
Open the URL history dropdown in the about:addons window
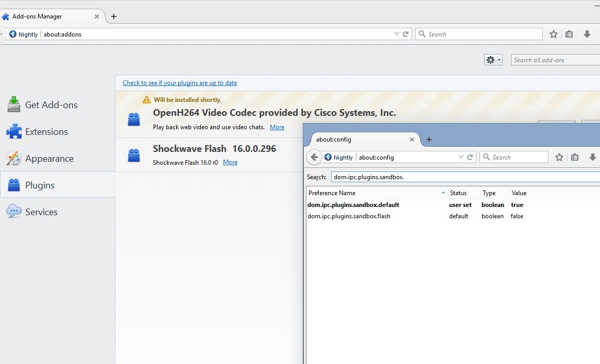click(x=397, y=34)
